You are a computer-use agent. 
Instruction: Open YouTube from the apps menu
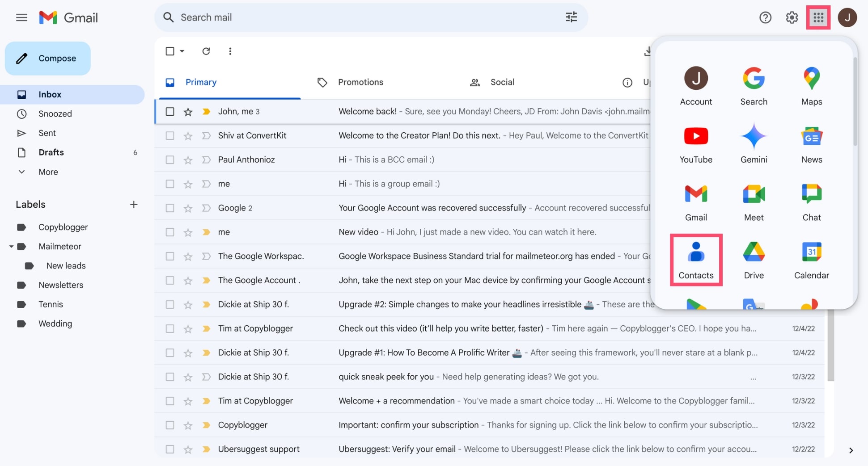tap(696, 143)
